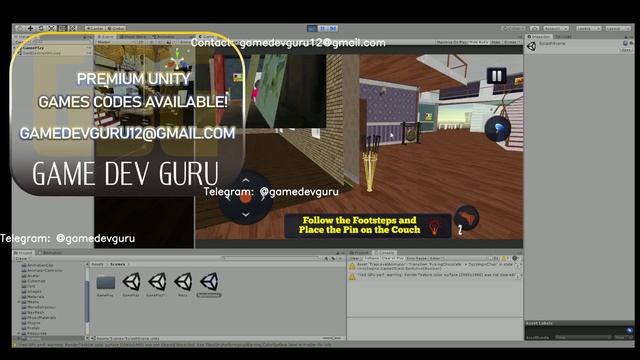Click the Assets breadcrumb in Project panel
Viewport: 640px width, 360px height.
coord(98,264)
